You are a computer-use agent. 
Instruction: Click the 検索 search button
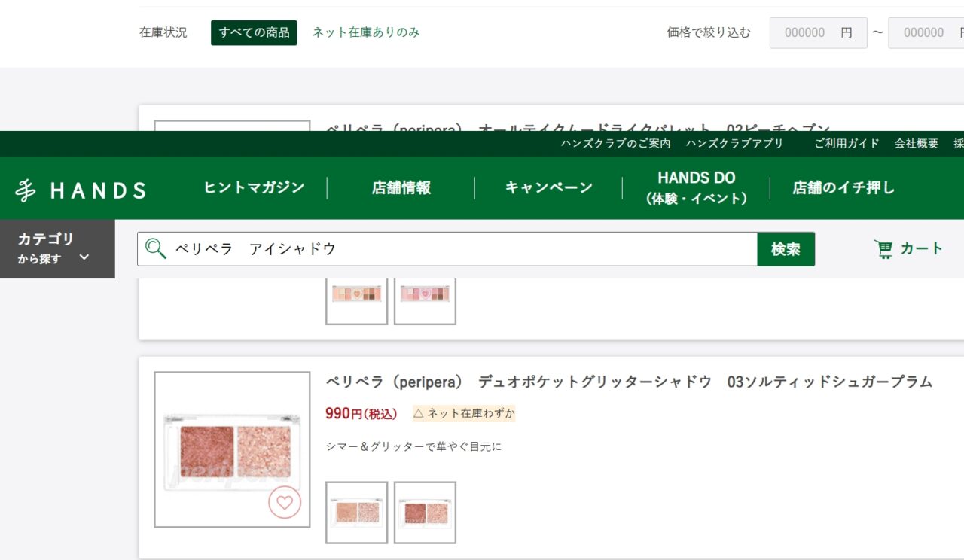click(x=786, y=249)
